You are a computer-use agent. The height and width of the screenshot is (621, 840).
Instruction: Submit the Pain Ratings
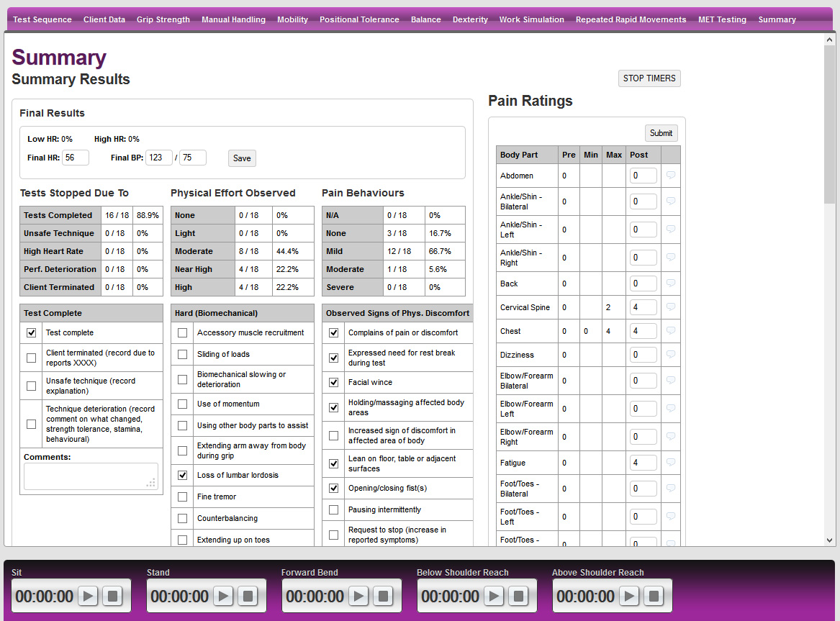click(x=661, y=132)
